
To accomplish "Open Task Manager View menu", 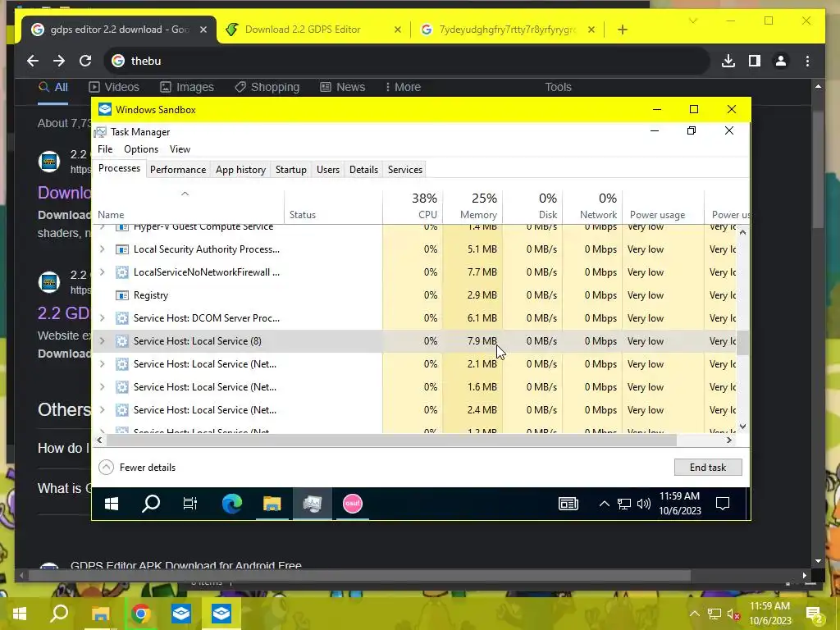I will (180, 149).
